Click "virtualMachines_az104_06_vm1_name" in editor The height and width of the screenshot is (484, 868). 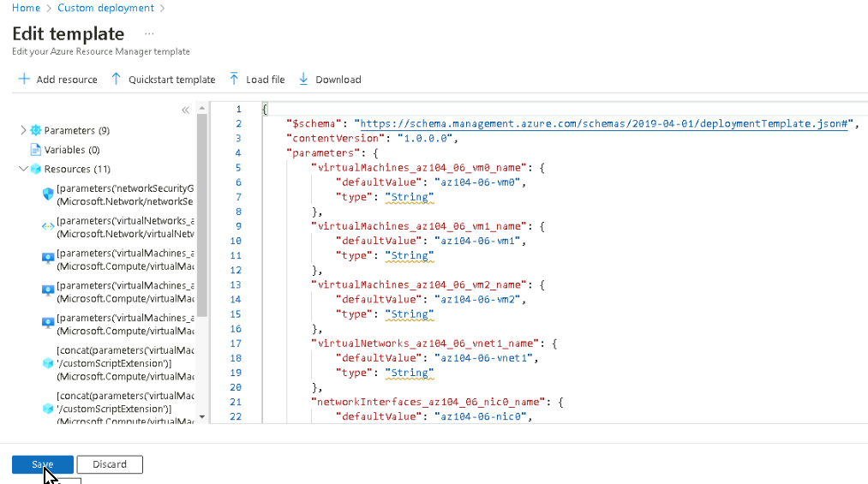[419, 226]
